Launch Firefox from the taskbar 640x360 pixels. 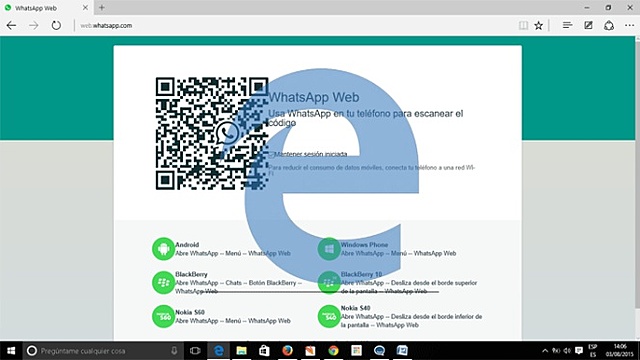(287, 351)
